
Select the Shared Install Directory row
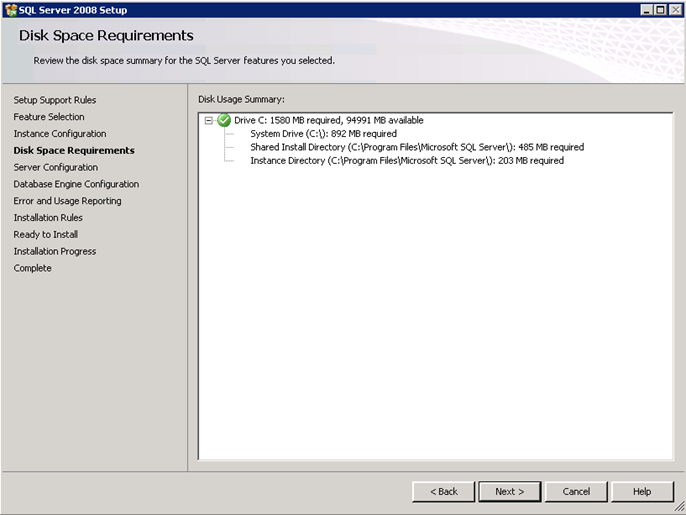417,147
